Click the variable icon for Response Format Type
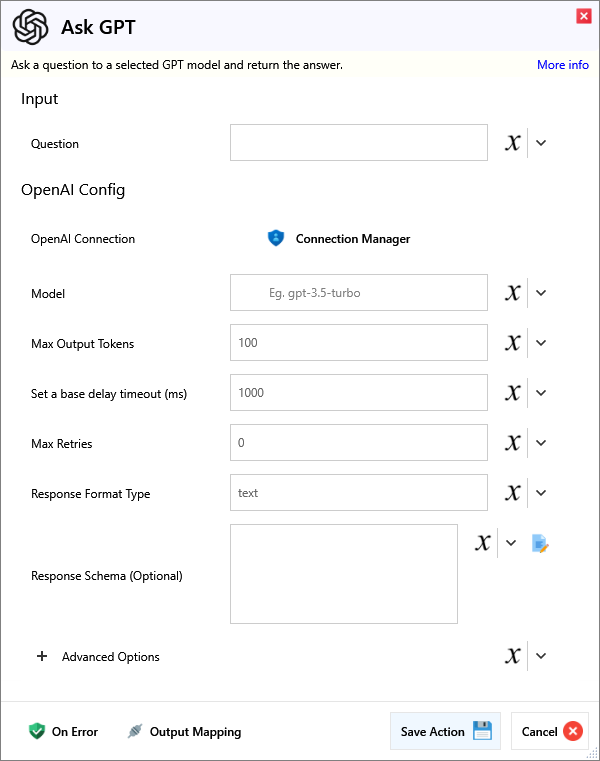Viewport: 600px width, 761px height. pyautogui.click(x=513, y=493)
